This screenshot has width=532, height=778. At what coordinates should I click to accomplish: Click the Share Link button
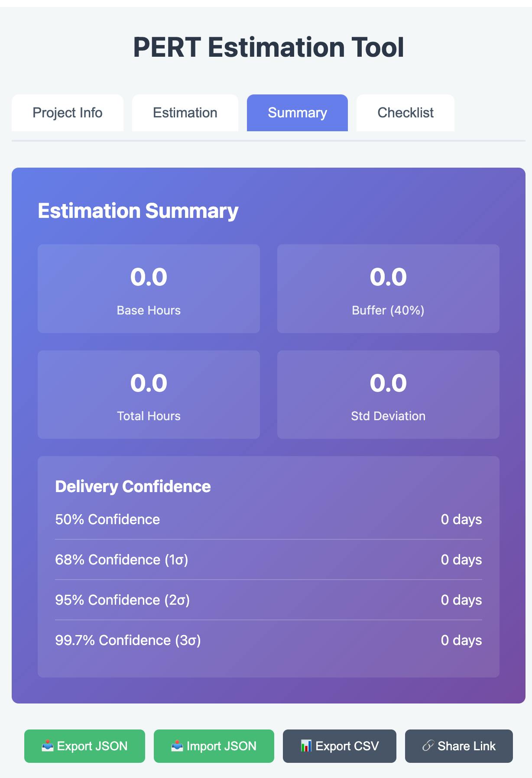click(459, 746)
